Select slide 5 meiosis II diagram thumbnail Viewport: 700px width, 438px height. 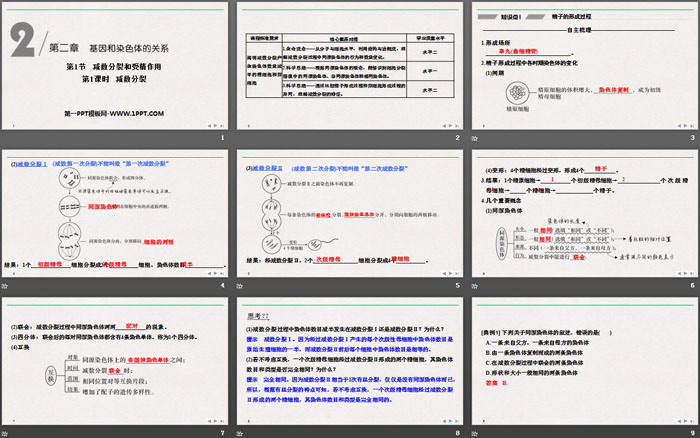tap(350, 213)
